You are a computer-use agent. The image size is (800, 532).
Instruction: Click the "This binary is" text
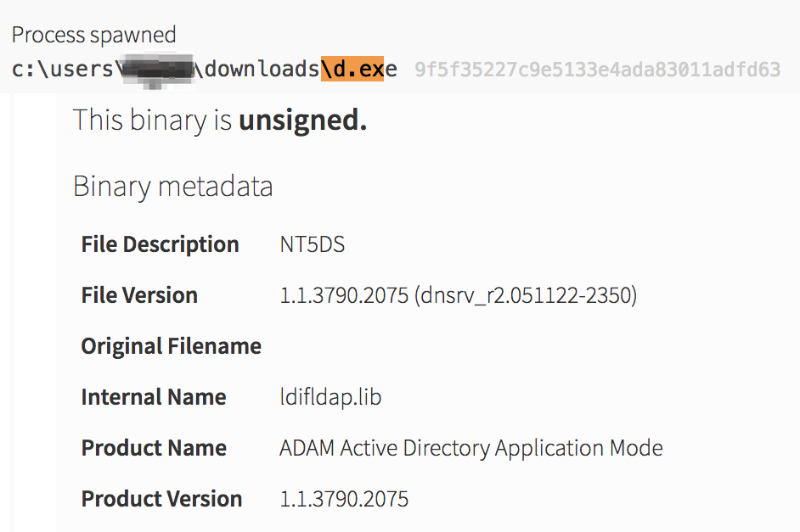[x=152, y=120]
